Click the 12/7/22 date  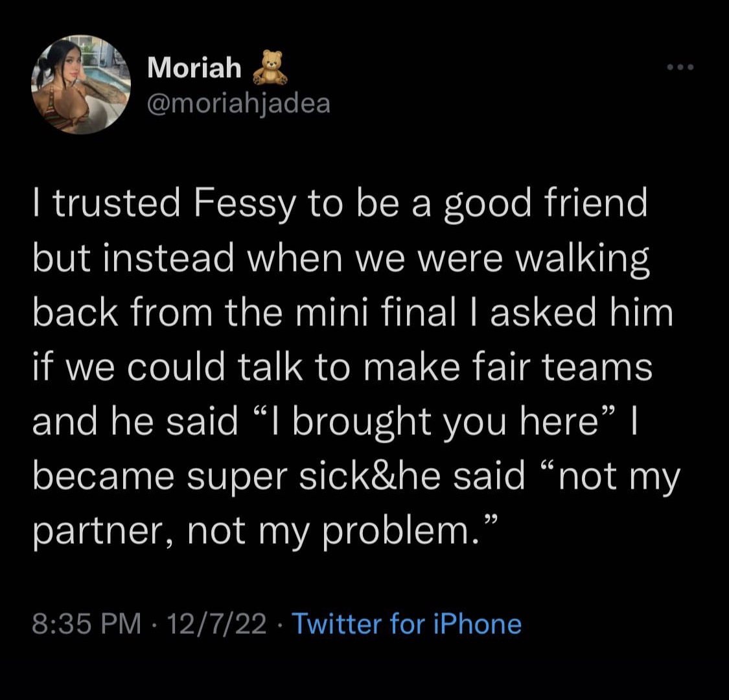click(216, 624)
